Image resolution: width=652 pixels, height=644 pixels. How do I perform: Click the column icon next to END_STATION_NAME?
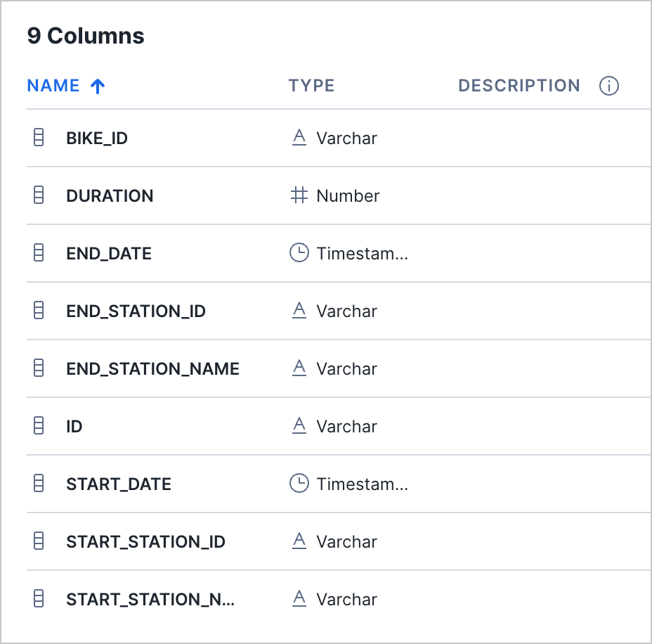(x=39, y=368)
